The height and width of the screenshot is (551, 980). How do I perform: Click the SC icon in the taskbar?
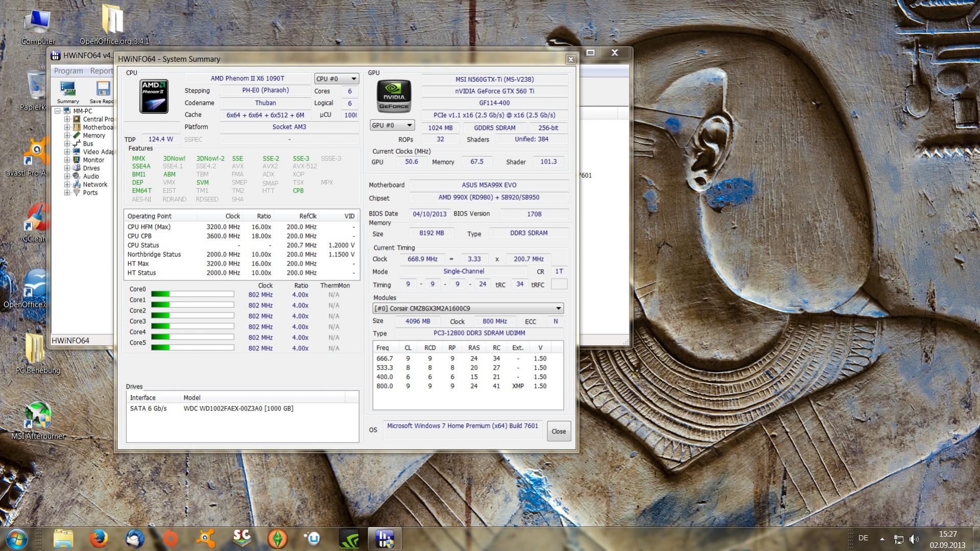click(242, 539)
